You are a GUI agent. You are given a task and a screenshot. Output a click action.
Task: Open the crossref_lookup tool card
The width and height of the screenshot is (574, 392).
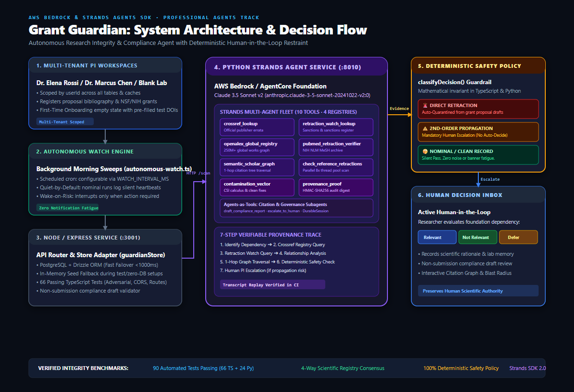tap(257, 127)
